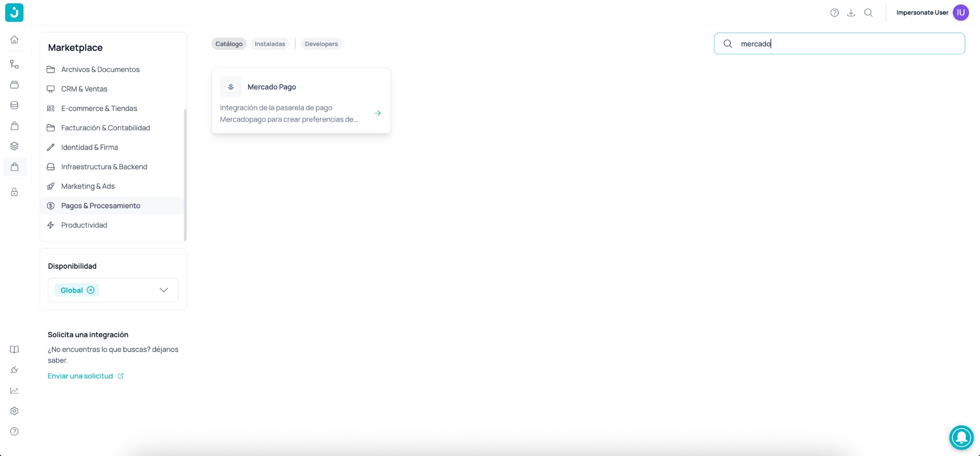Click the help circle icon in the top bar
980x456 pixels.
click(835, 13)
